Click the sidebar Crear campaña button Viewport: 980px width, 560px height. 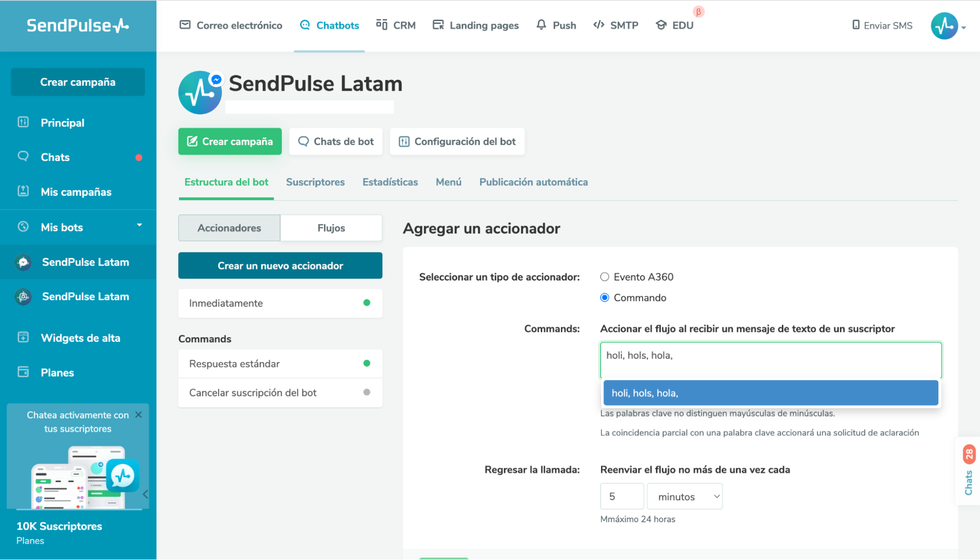(78, 82)
